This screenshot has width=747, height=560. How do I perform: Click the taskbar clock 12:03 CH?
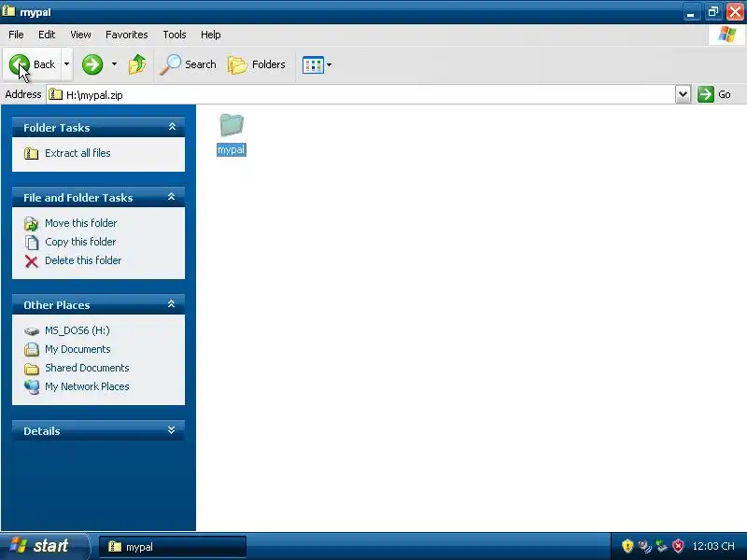pos(713,546)
